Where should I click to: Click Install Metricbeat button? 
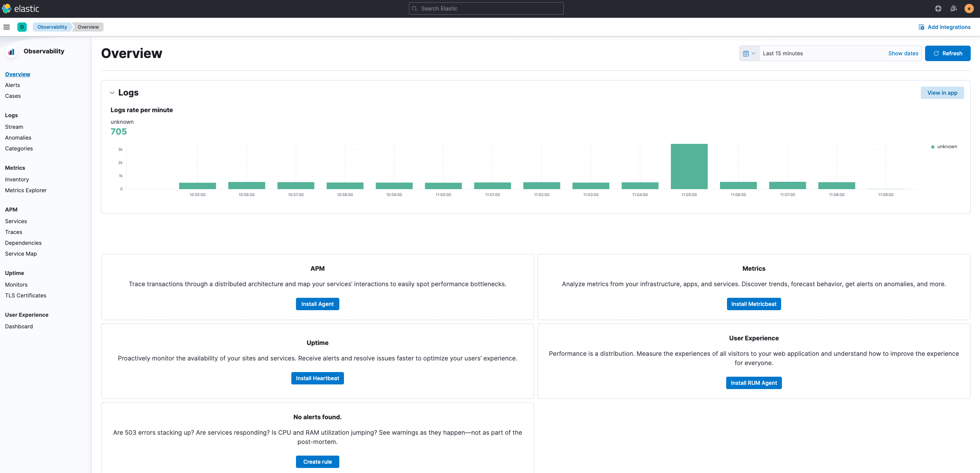(x=754, y=304)
